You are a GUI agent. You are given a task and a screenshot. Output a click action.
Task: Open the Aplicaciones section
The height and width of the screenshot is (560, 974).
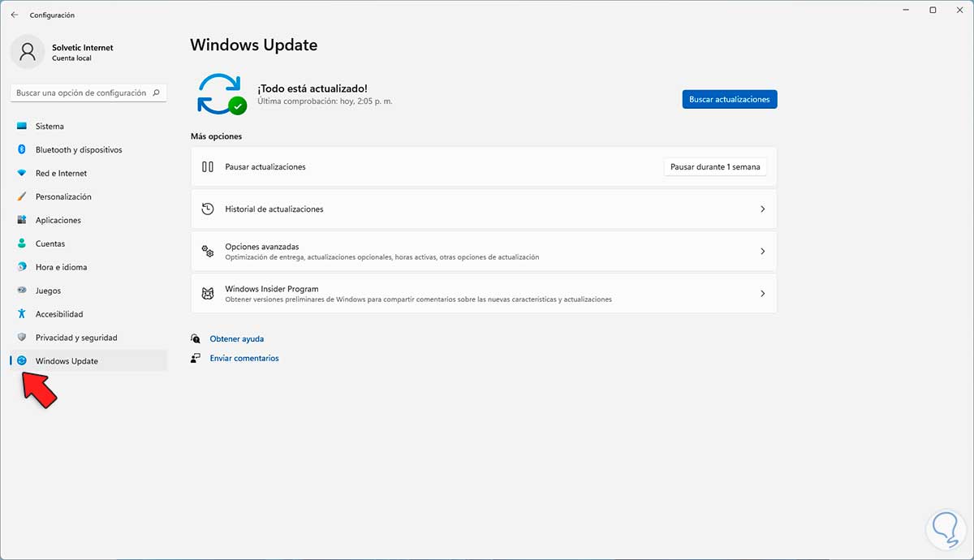[88, 221]
